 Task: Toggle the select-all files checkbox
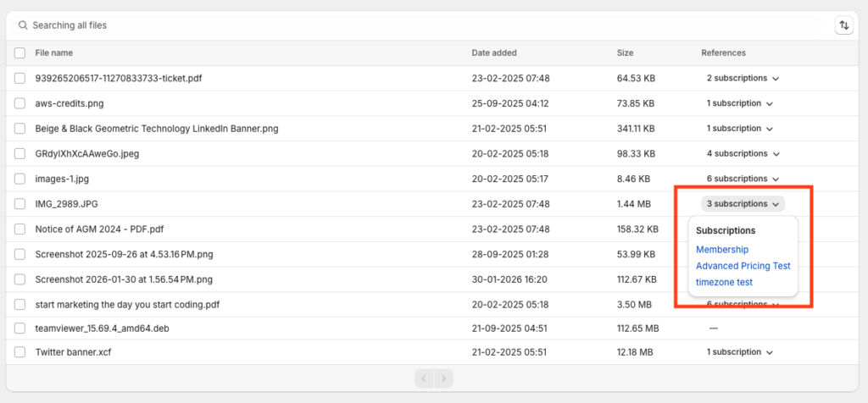tap(20, 52)
